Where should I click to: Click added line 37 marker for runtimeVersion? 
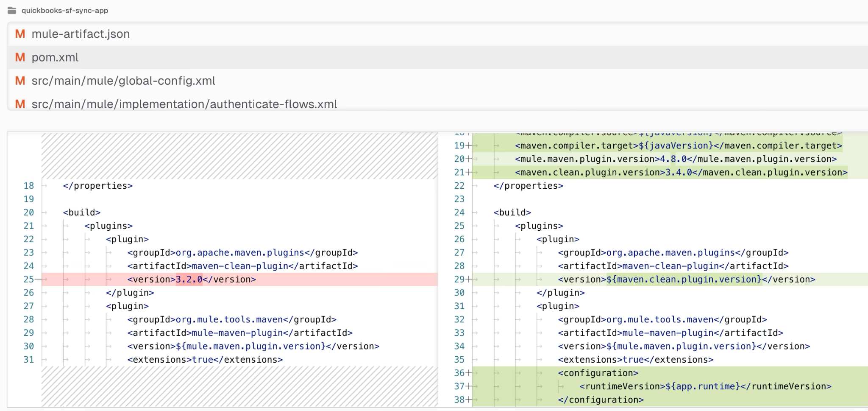click(469, 386)
